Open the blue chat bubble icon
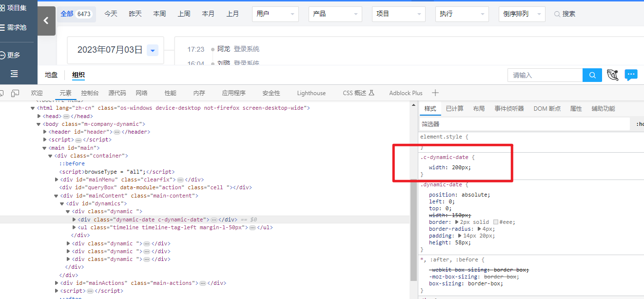The height and width of the screenshot is (299, 644). (631, 75)
